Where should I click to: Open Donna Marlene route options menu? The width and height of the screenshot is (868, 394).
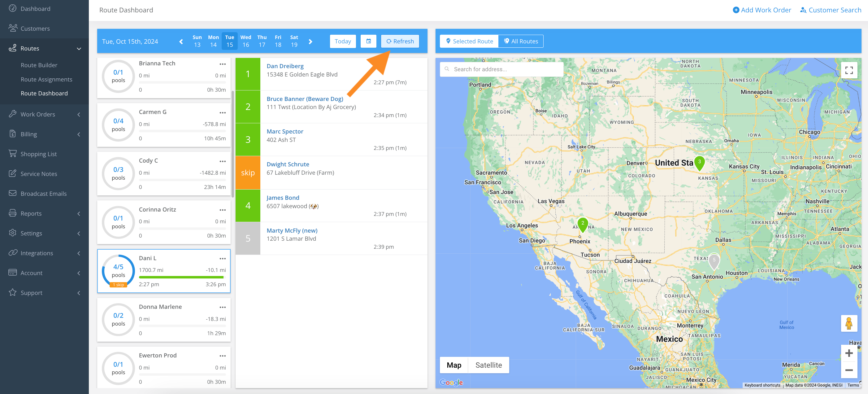click(x=222, y=307)
